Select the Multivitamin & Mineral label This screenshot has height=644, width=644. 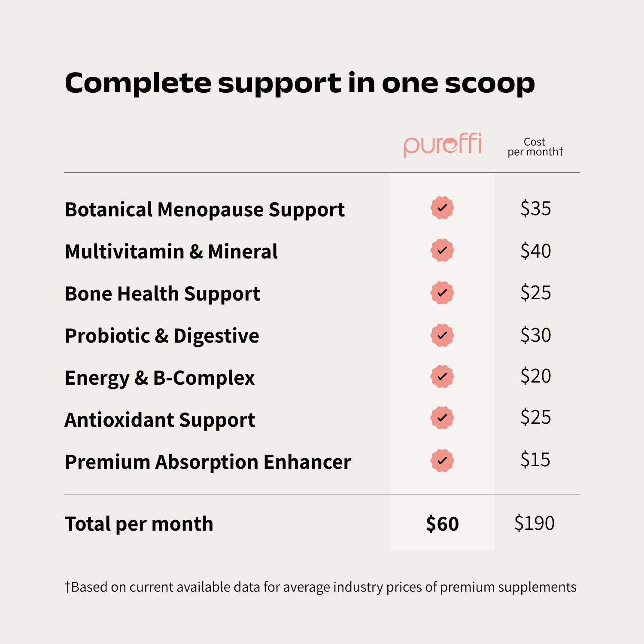pyautogui.click(x=171, y=252)
